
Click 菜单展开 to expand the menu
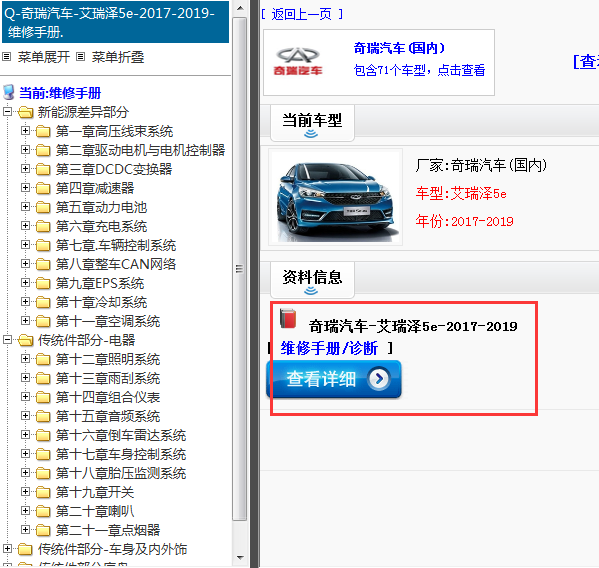pyautogui.click(x=44, y=57)
